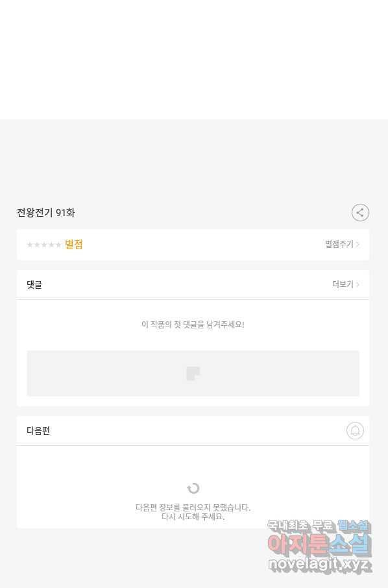
Task: Click the chevron arrow next to 별점주기
Action: pos(358,244)
